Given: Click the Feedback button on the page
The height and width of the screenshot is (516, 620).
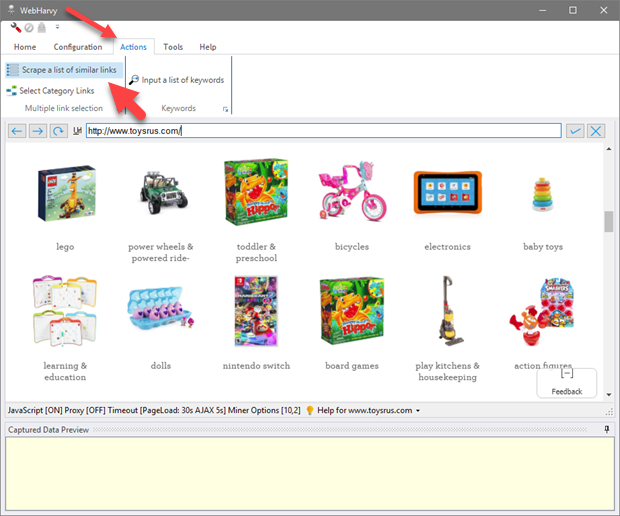Looking at the screenshot, I should pos(566,382).
